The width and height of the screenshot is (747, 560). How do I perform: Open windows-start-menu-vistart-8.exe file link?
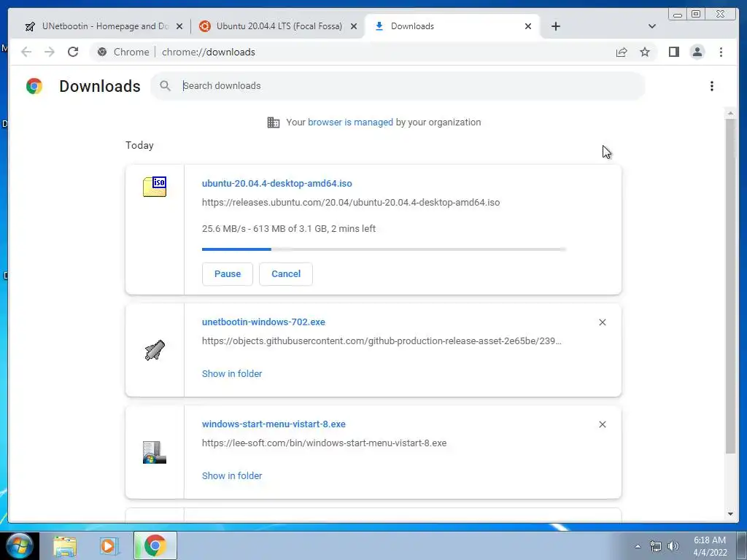pyautogui.click(x=274, y=424)
